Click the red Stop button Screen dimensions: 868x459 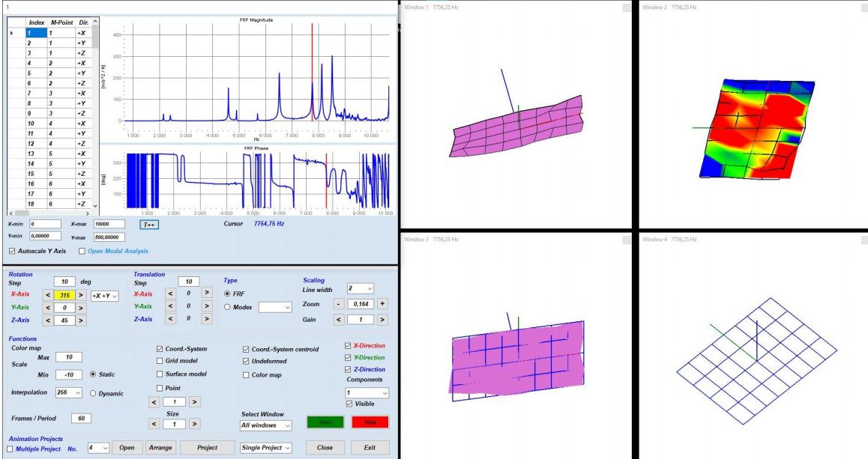(370, 422)
